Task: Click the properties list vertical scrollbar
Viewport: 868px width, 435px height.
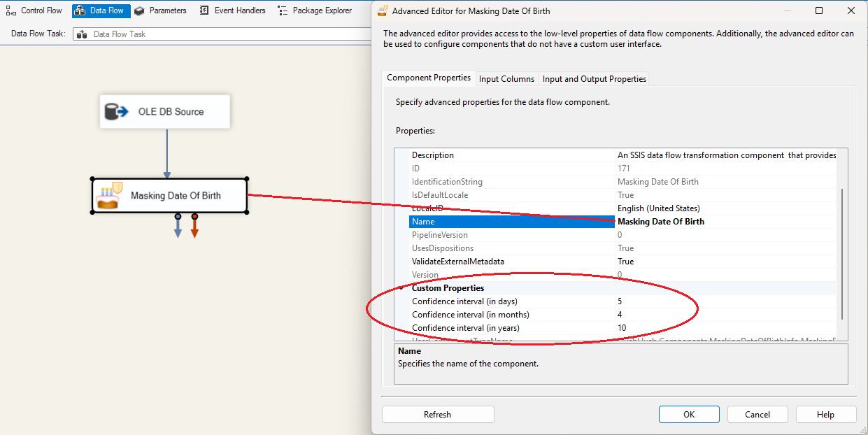Action: [x=841, y=252]
